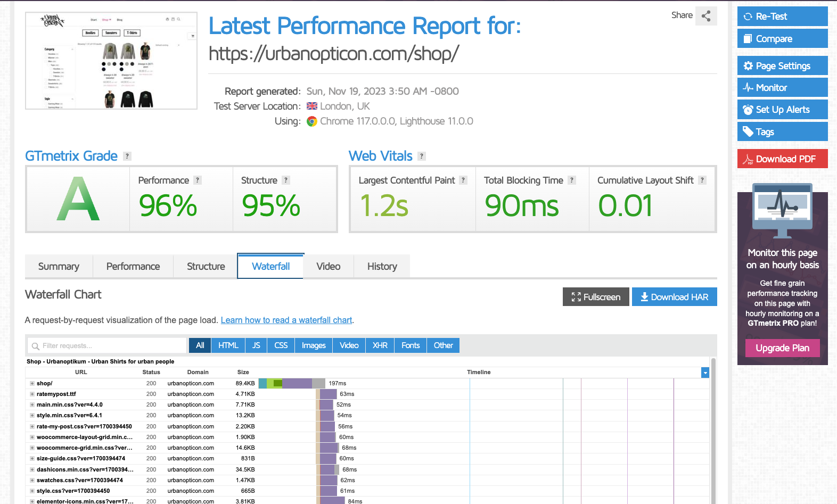The height and width of the screenshot is (504, 837).
Task: Expand the woocommerce-grid.min.css row
Action: 32,448
